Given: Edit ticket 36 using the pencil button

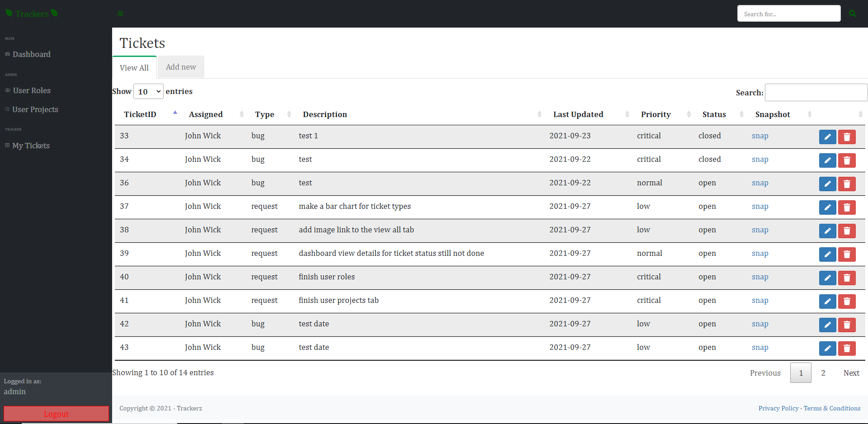Looking at the screenshot, I should click(827, 184).
